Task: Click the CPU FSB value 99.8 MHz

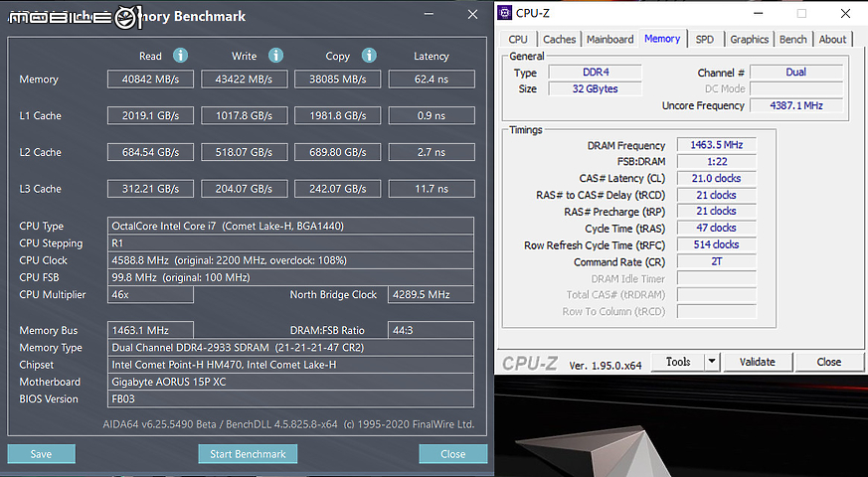Action: [290, 277]
